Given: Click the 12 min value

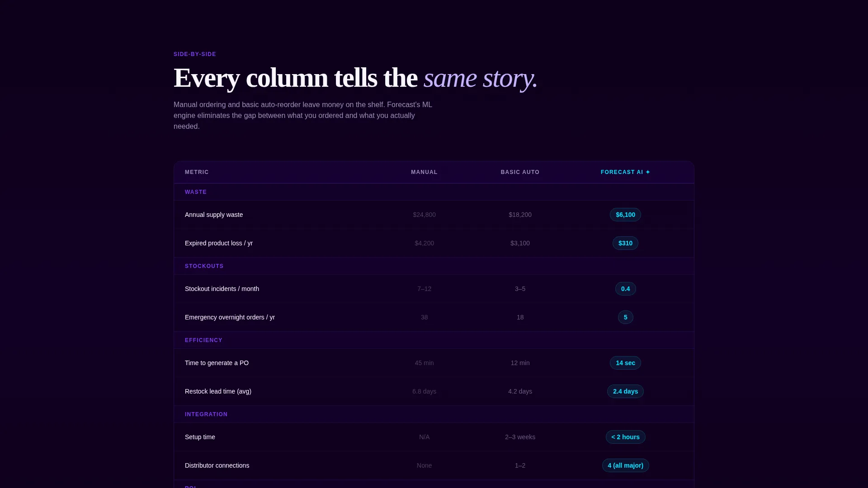Looking at the screenshot, I should tap(520, 363).
